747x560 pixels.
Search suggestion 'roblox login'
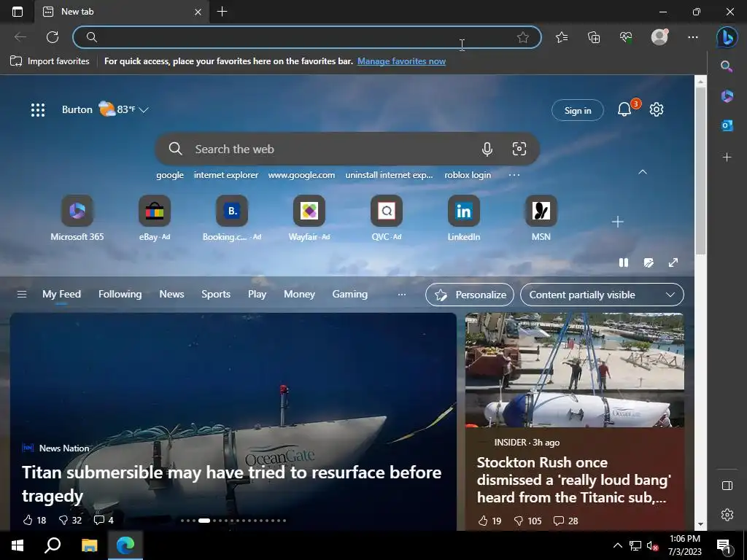coord(468,175)
